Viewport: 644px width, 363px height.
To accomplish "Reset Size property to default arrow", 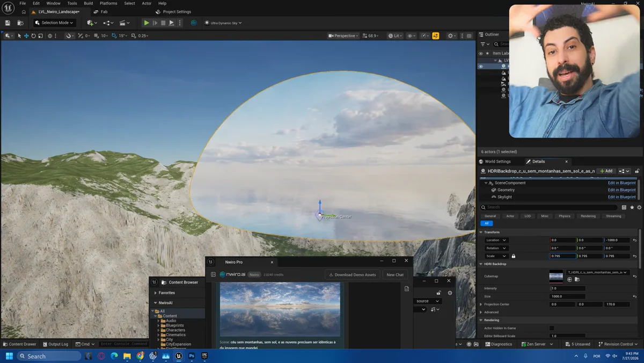I will pyautogui.click(x=635, y=296).
